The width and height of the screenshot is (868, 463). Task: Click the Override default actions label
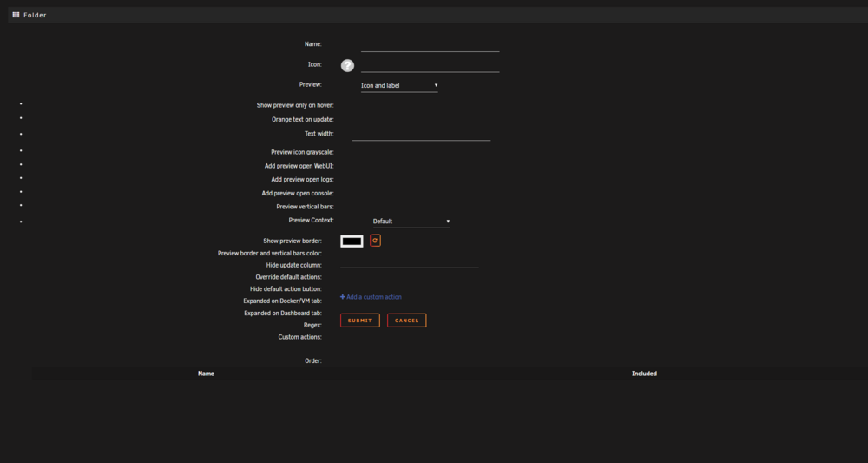tap(288, 277)
